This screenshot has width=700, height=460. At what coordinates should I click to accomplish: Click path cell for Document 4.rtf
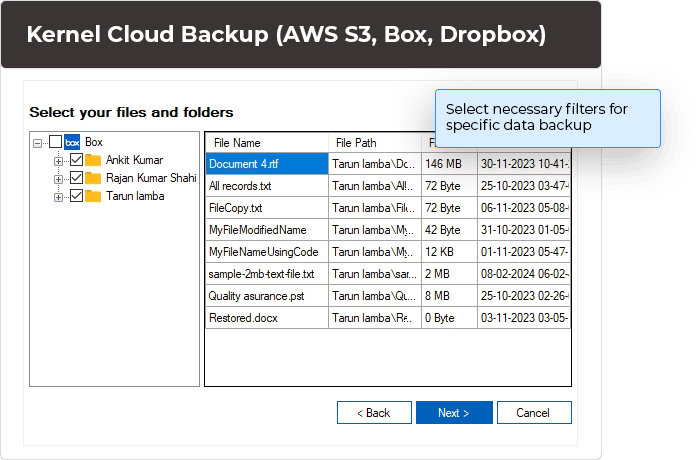click(x=375, y=164)
